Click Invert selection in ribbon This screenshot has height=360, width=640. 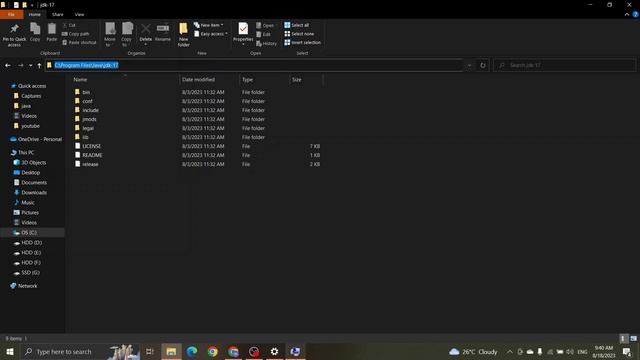coord(302,42)
